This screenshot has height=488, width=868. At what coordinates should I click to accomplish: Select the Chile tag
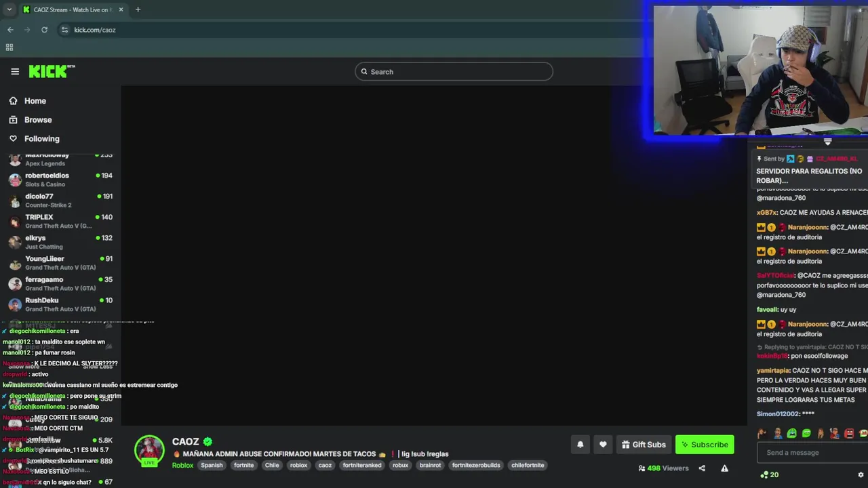tap(272, 466)
